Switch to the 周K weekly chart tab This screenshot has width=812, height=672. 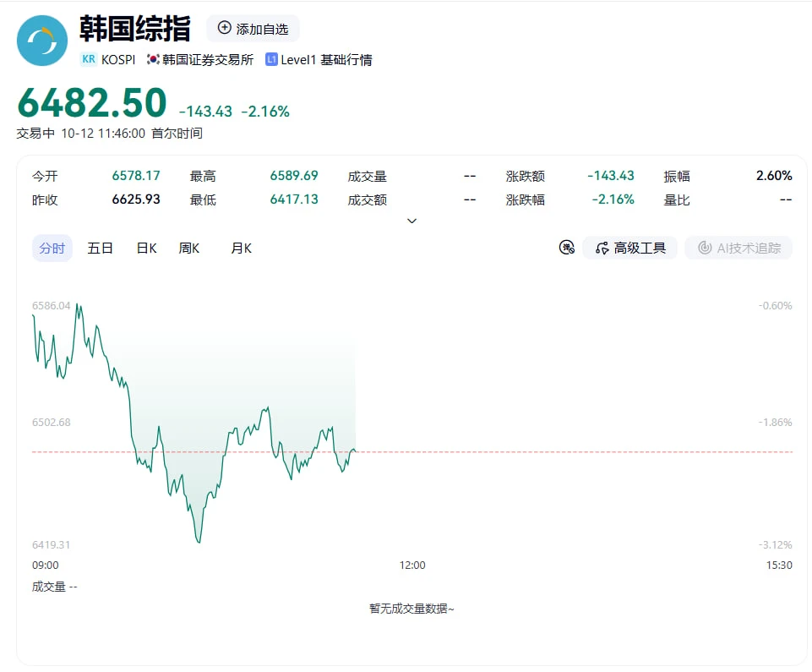[x=189, y=249]
